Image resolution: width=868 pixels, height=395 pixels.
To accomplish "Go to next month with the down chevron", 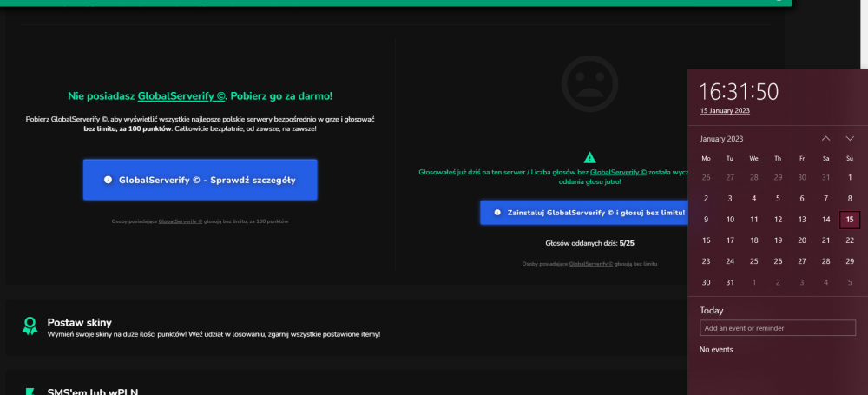I will click(850, 139).
